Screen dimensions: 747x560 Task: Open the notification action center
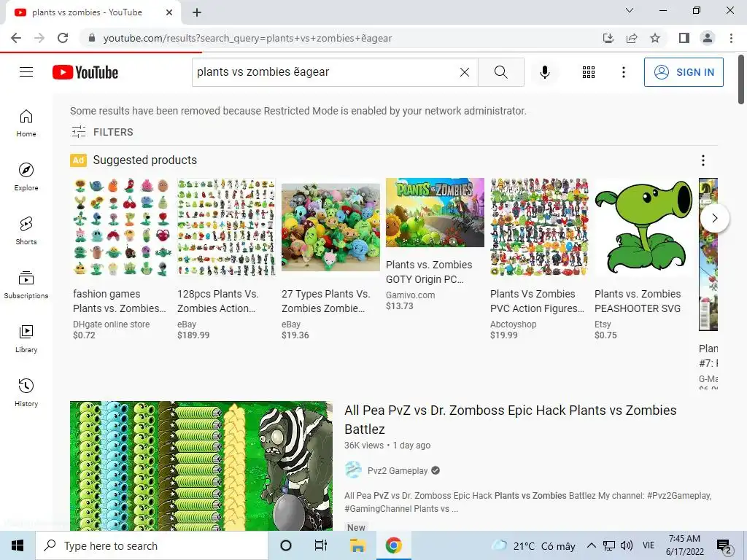tap(724, 546)
